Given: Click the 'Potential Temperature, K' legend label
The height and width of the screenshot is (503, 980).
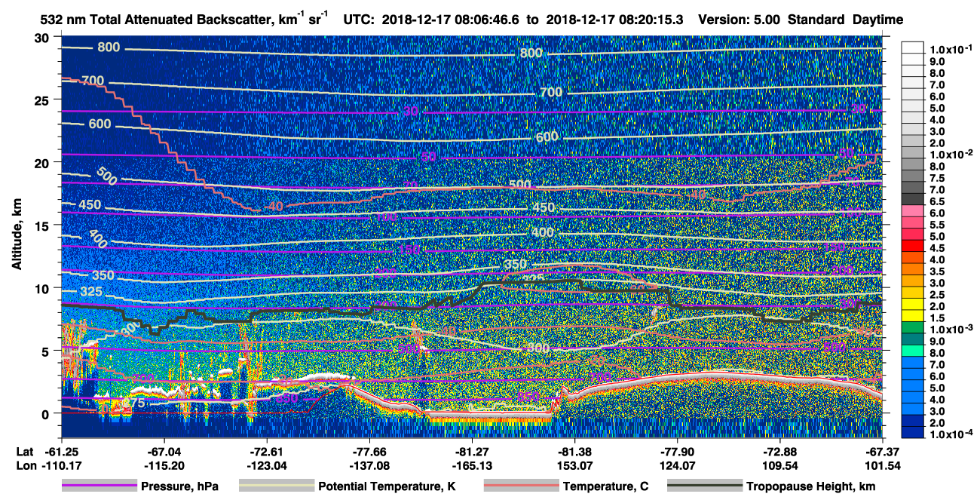Looking at the screenshot, I should click(387, 486).
